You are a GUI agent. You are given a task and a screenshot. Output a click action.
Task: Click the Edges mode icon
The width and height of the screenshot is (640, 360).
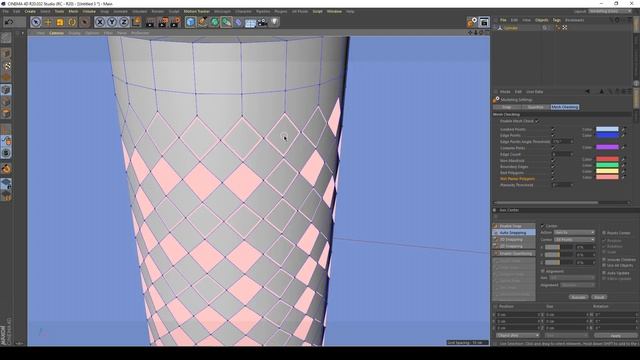6,102
